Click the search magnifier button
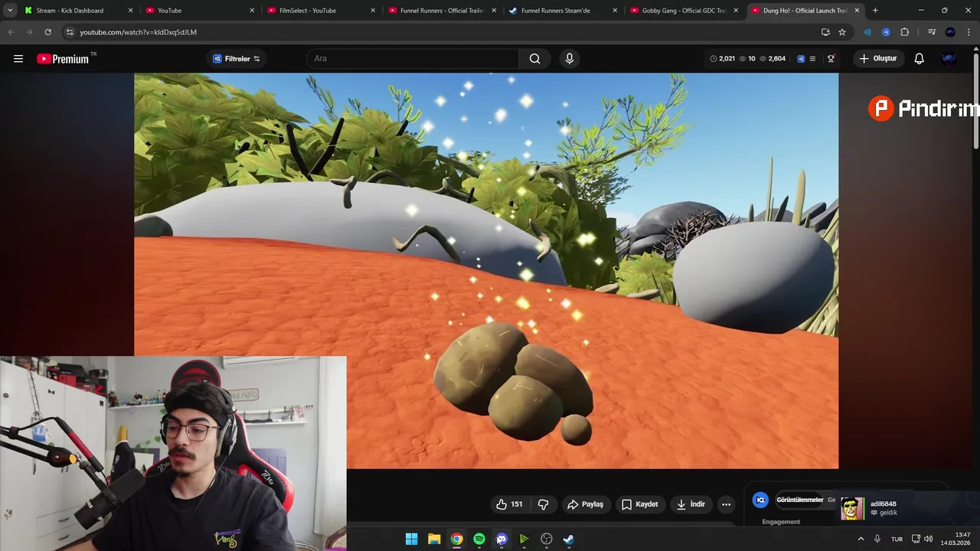The height and width of the screenshot is (551, 980). click(534, 59)
